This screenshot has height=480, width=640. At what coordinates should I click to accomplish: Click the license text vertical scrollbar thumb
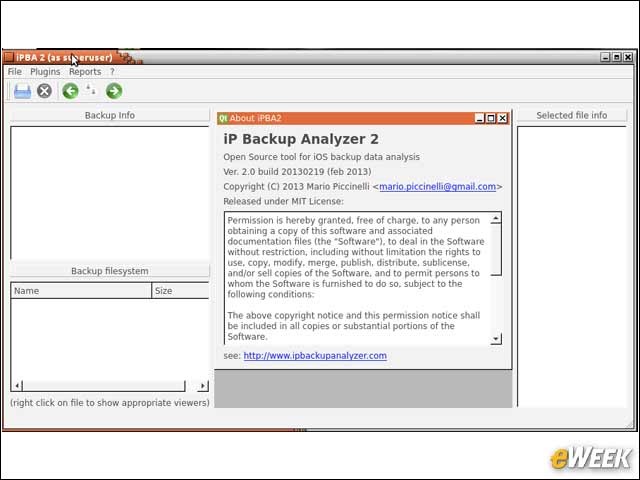[496, 249]
